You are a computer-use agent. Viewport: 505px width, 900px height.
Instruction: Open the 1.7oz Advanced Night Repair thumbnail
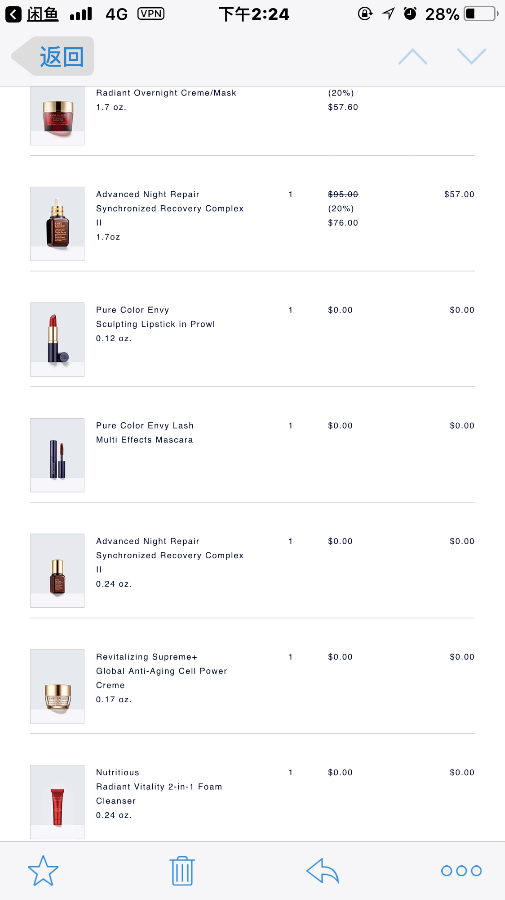[x=57, y=224]
